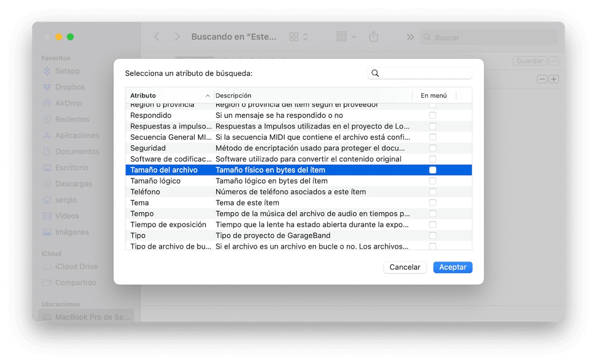Click the AirDrop icon in sidebar
The height and width of the screenshot is (364, 597).
point(47,104)
